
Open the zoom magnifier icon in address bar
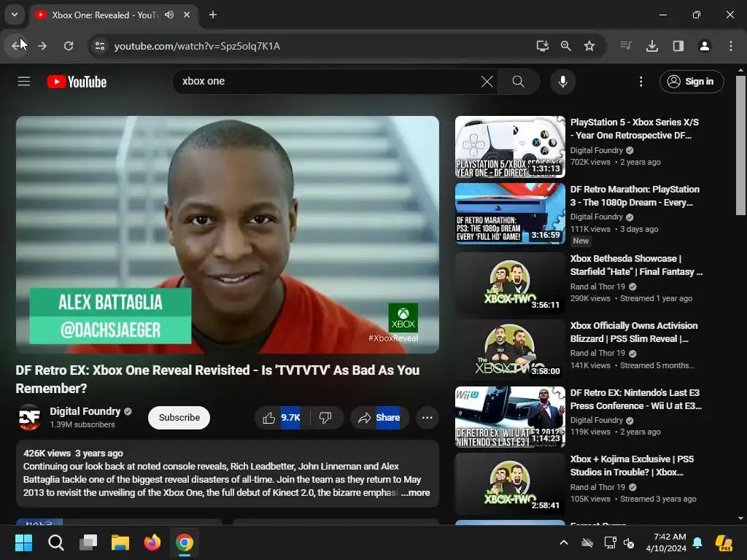point(565,46)
